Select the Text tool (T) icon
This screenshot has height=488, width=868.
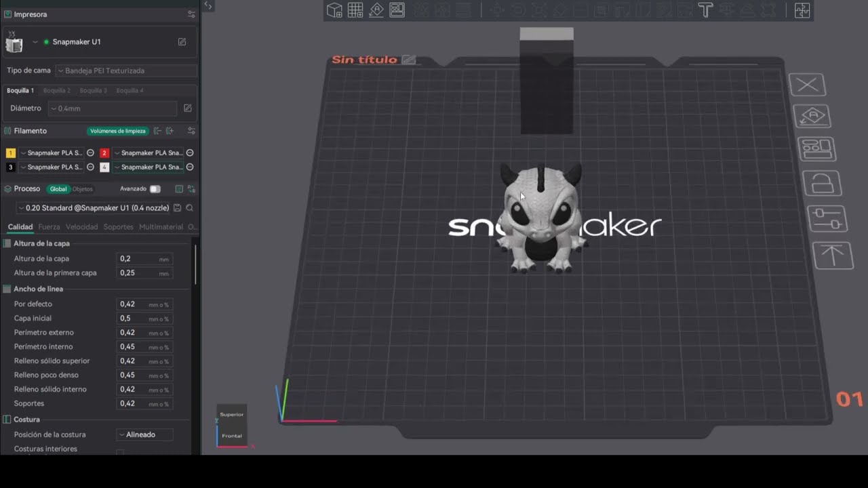pyautogui.click(x=705, y=10)
